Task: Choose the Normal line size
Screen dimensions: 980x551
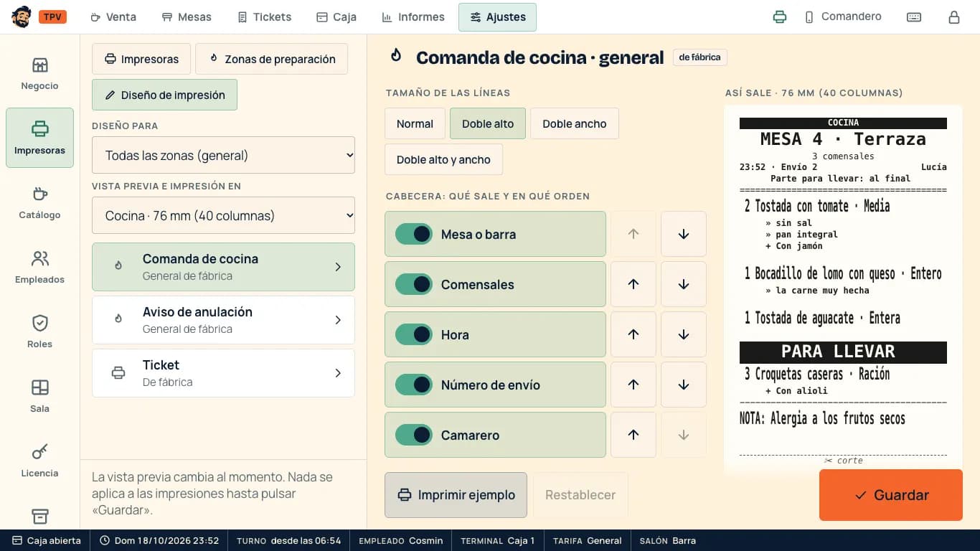Action: (415, 123)
